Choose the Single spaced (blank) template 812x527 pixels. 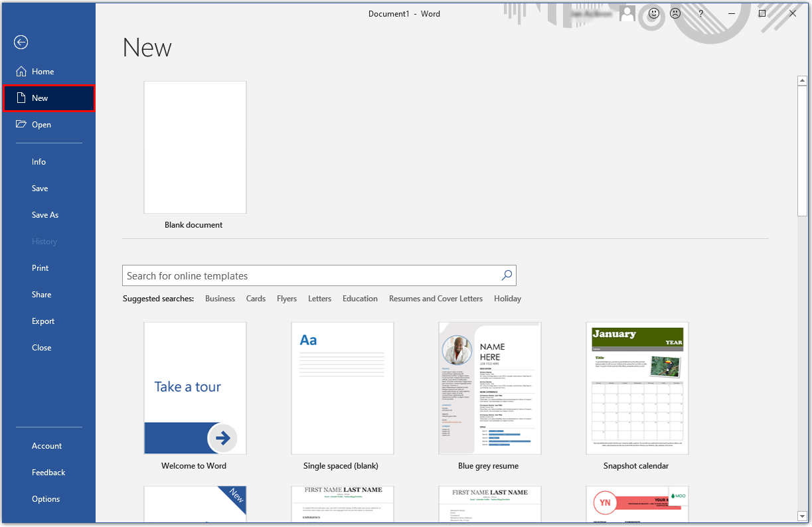[343, 388]
